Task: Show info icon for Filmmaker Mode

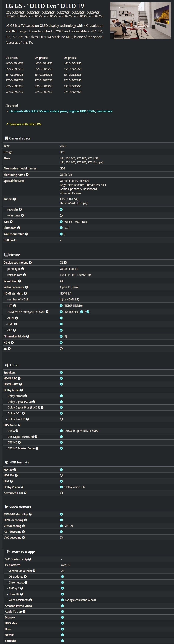Action: (x=28, y=337)
